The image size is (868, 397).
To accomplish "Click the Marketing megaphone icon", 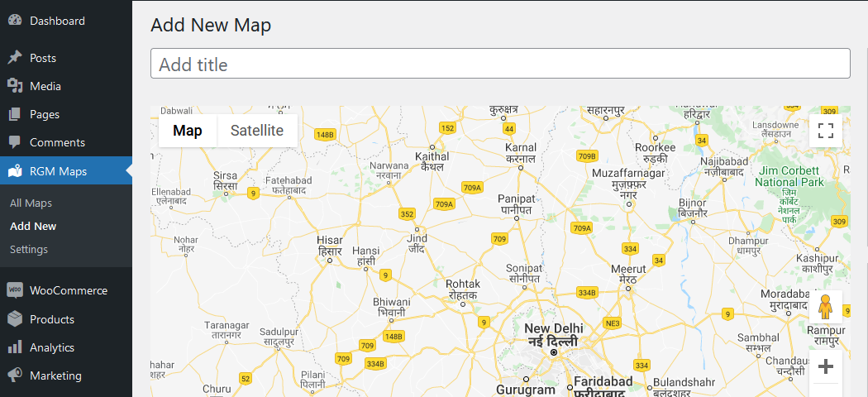I will 14,375.
